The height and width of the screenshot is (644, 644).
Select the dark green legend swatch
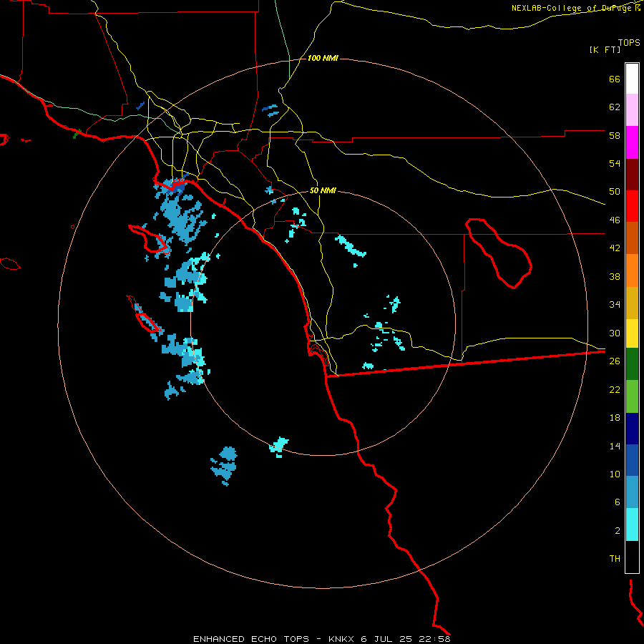pyautogui.click(x=632, y=364)
